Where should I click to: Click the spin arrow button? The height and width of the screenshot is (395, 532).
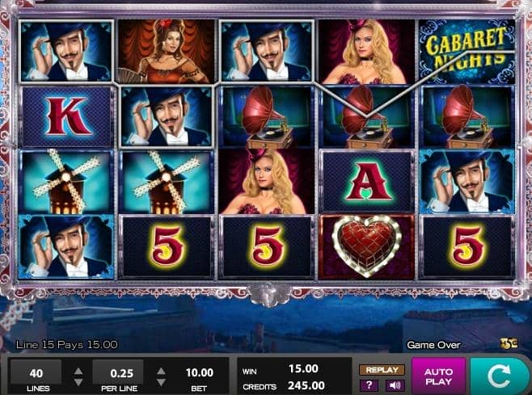500,376
